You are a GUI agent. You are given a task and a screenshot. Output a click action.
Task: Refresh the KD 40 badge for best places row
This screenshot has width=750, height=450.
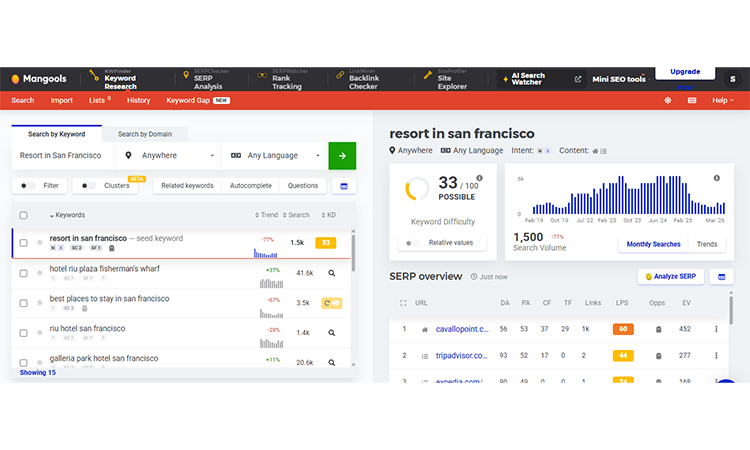pos(331,303)
